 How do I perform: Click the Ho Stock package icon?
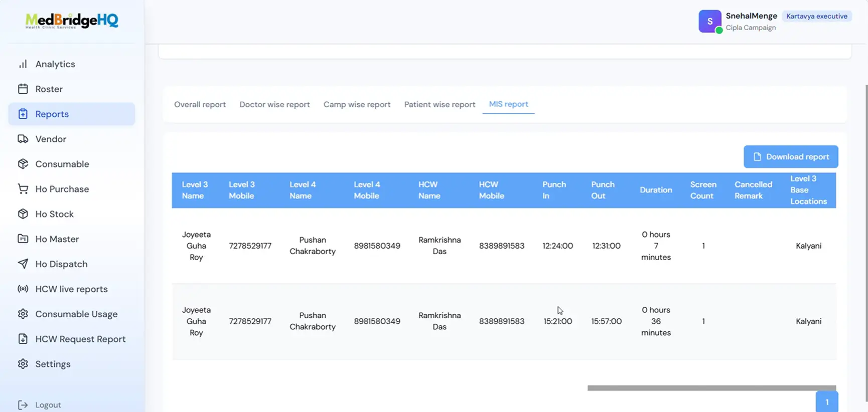click(x=23, y=214)
